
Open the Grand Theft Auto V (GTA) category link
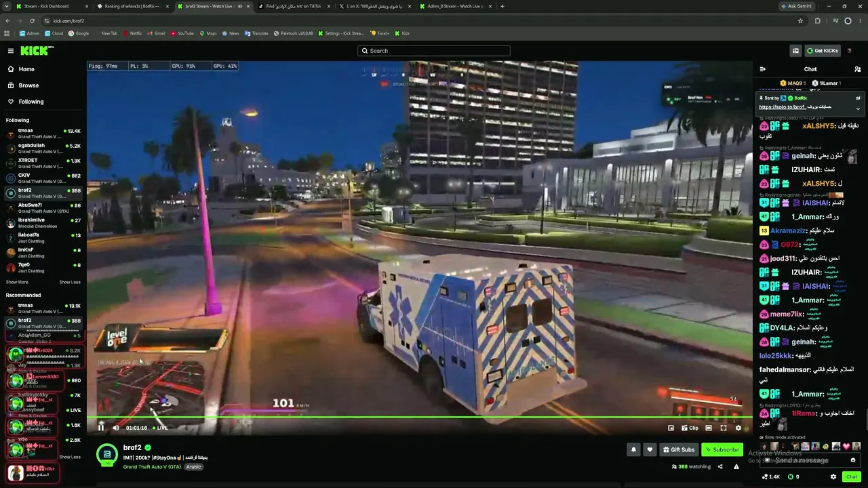152,467
